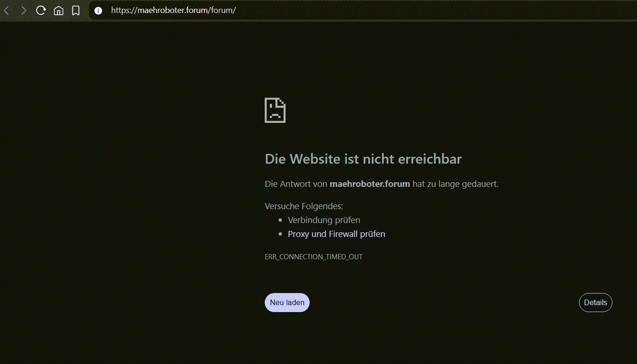Go to the home page icon
637x364 pixels.
click(58, 10)
